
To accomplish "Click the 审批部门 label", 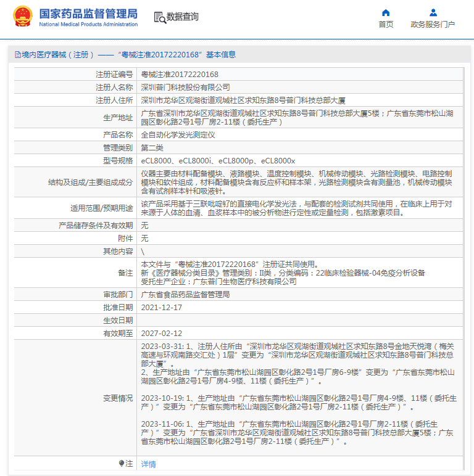I will [x=118, y=295].
